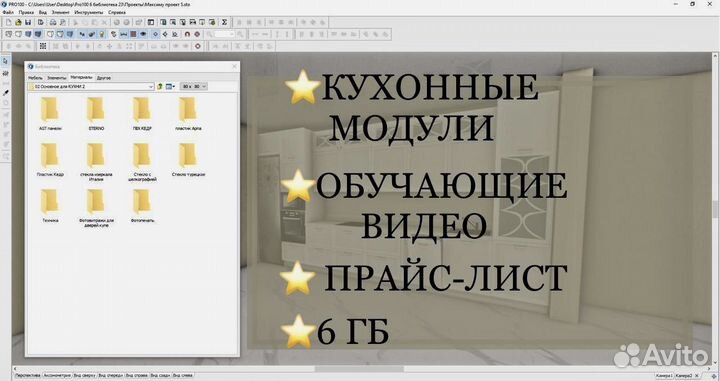This screenshot has height=381, width=720.
Task: Open the Фотовитражи для дверей-купе folder
Action: coord(96,208)
